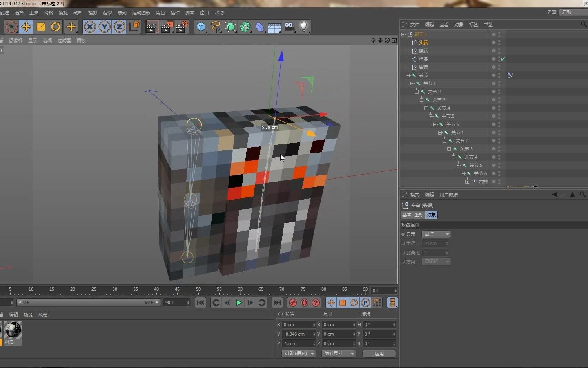Open the material manager 功能 menu
The height and width of the screenshot is (368, 588).
[28, 315]
